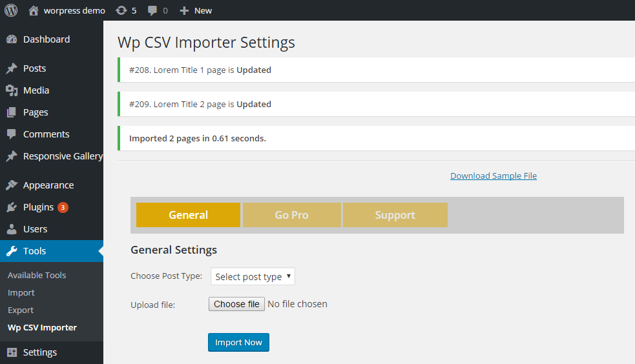
Task: Click the Users person icon
Action: (12, 229)
